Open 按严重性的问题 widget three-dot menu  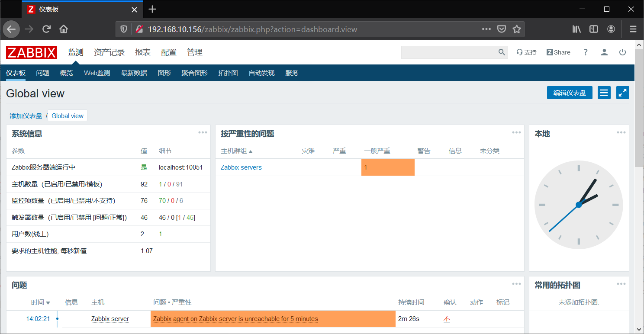coord(516,132)
